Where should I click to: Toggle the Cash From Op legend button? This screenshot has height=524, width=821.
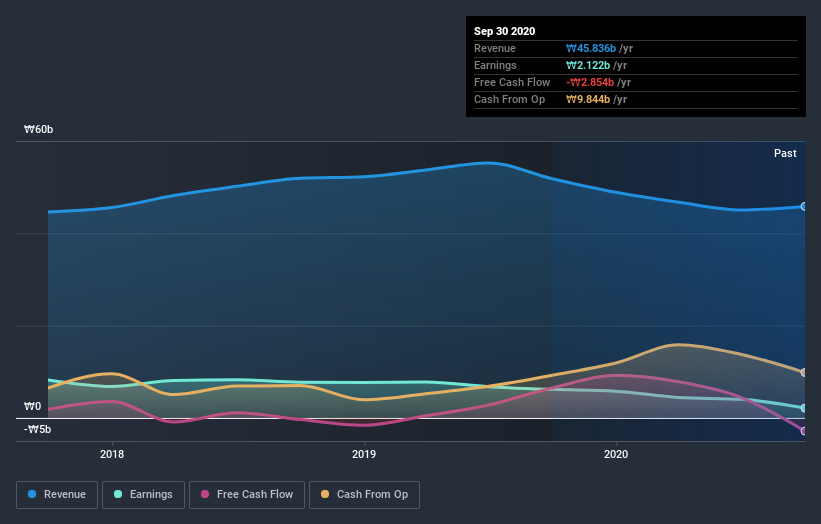coord(364,495)
